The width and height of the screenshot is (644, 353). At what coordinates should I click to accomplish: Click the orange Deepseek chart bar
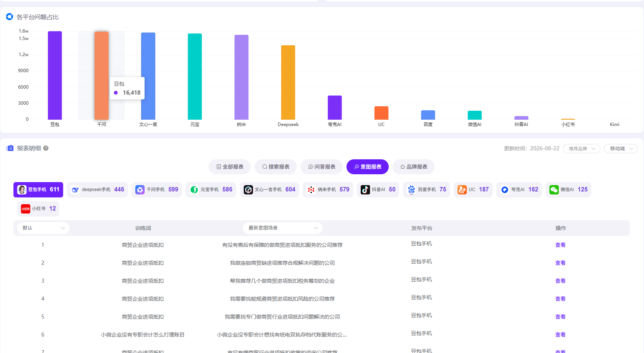288,82
